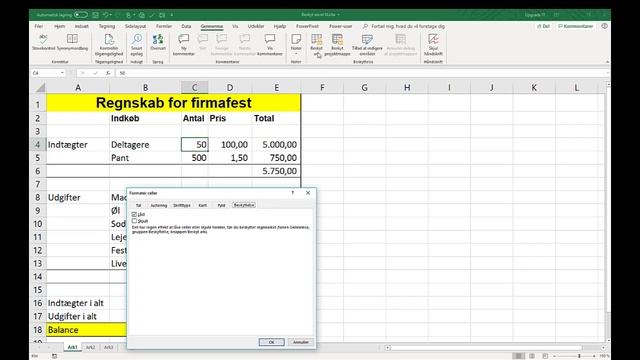Tick the Skjult checkbox
Viewport: 640px width, 360px height.
pyautogui.click(x=134, y=221)
